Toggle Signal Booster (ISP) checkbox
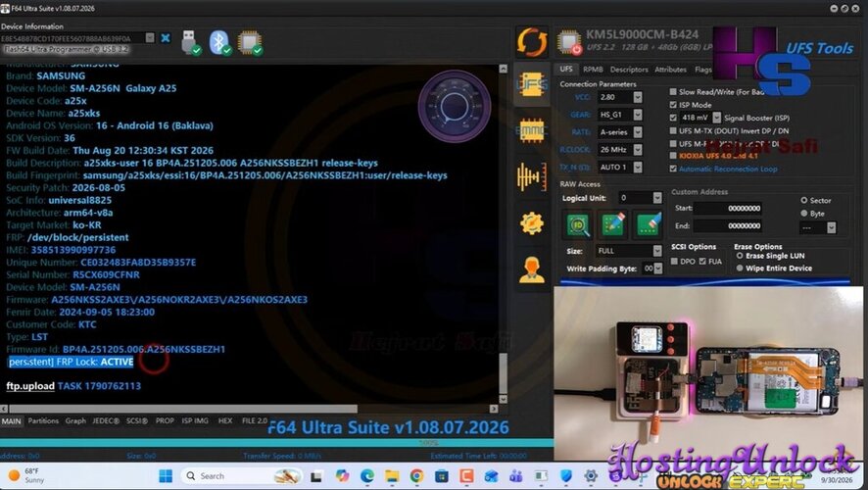Screen dimensions: 868x490 (673, 118)
